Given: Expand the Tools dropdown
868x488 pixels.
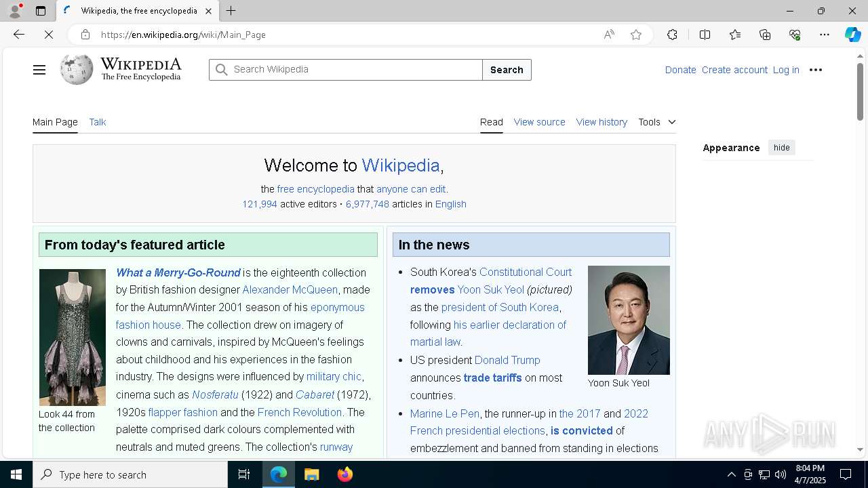Looking at the screenshot, I should pos(657,122).
